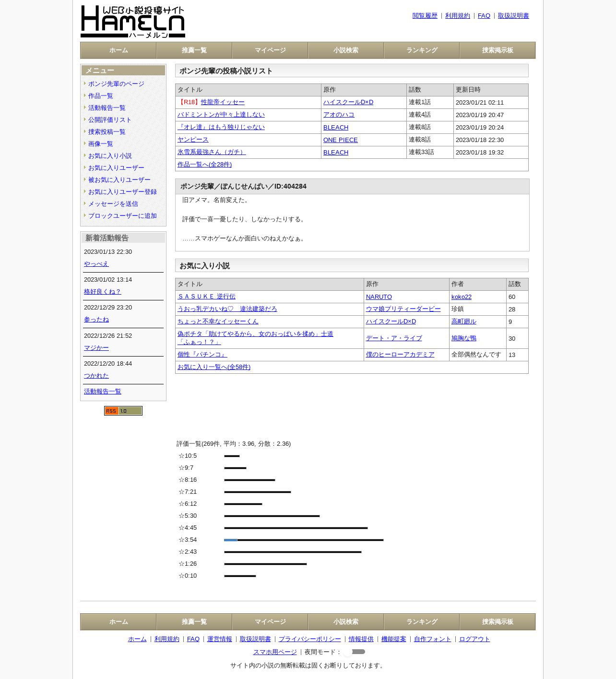Select メッセージを送信 in the sidebar menu
616x679 pixels.
113,204
